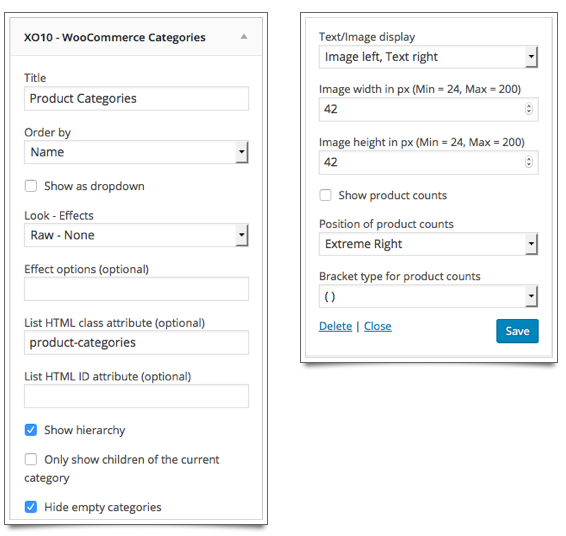Open the Look - Effects dropdown
Image resolution: width=566 pixels, height=536 pixels.
pos(136,235)
